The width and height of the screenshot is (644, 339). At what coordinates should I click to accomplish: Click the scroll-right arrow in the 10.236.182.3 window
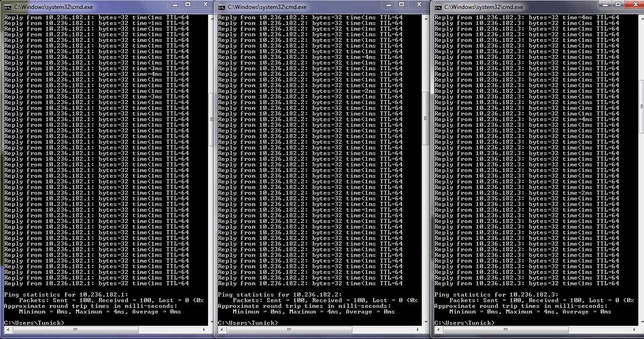pyautogui.click(x=635, y=329)
